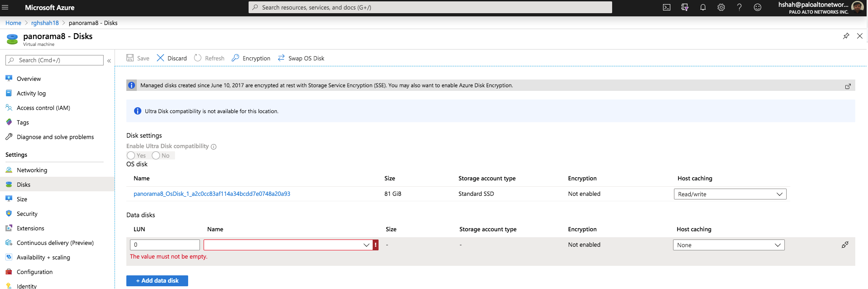Click the LUN input field
This screenshot has height=289, width=868.
pos(165,245)
